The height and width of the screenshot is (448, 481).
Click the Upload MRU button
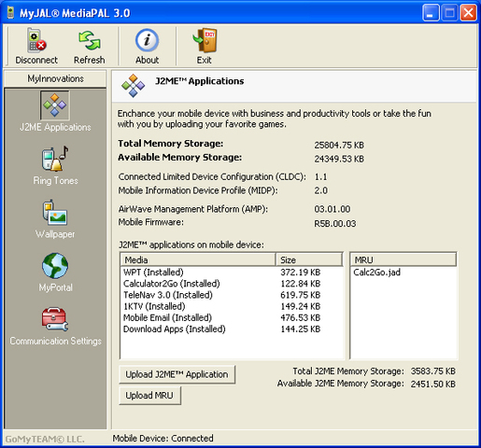click(x=149, y=396)
